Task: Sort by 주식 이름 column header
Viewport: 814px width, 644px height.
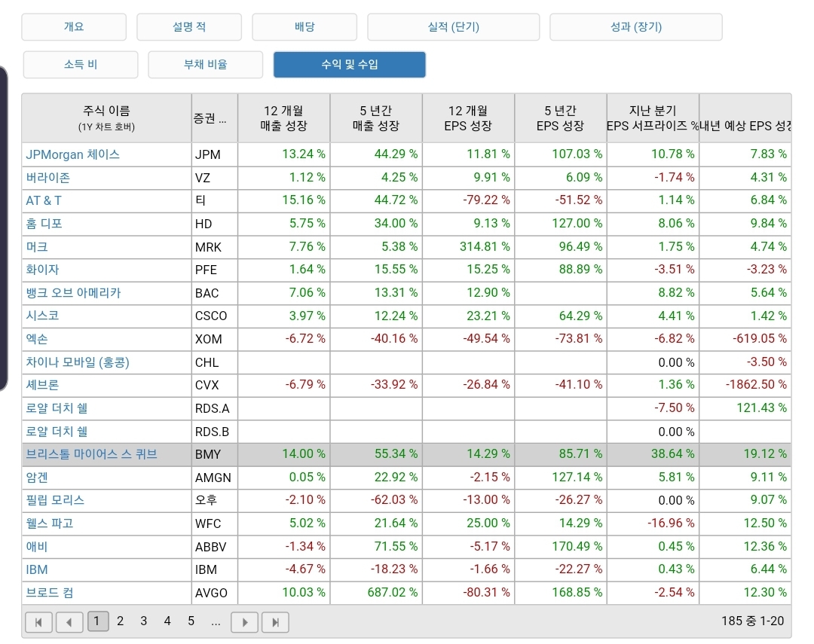Action: tap(106, 118)
